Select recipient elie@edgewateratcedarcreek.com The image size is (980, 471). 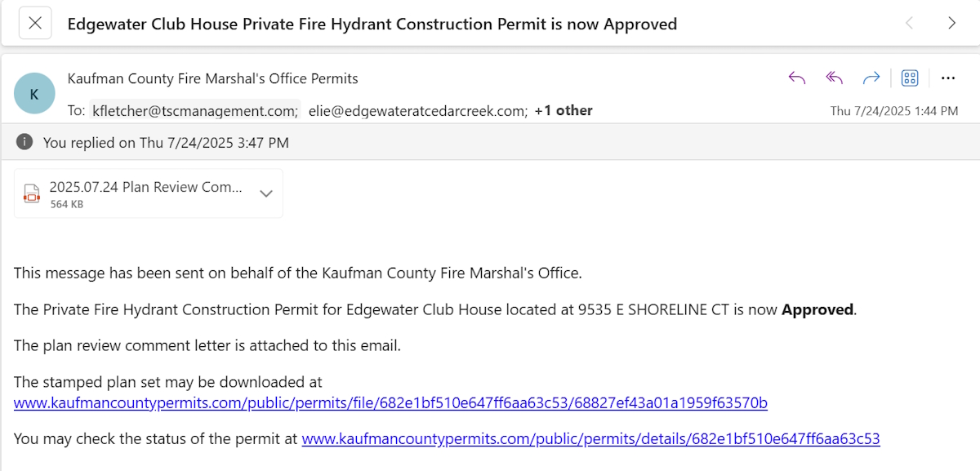(418, 110)
